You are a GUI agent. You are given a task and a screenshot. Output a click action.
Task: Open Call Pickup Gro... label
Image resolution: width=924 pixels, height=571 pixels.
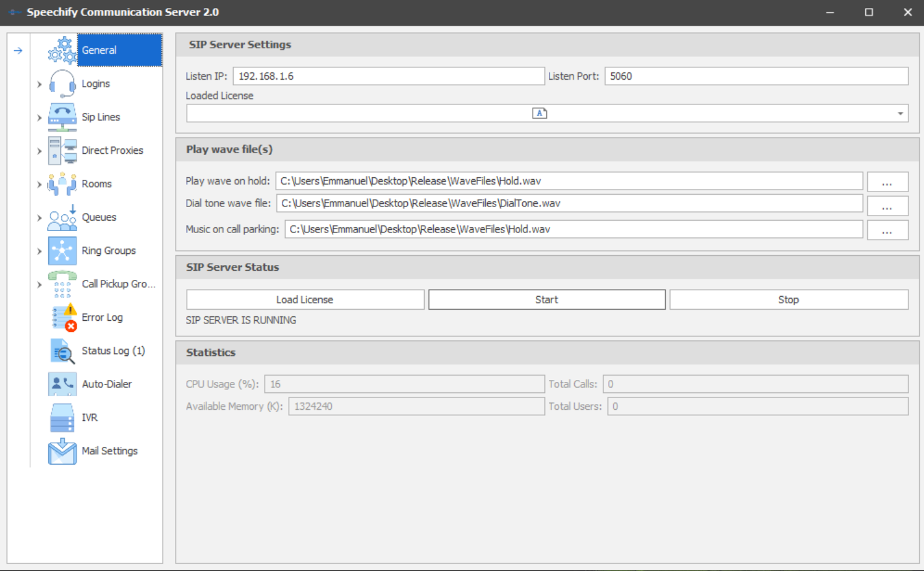[x=119, y=284]
